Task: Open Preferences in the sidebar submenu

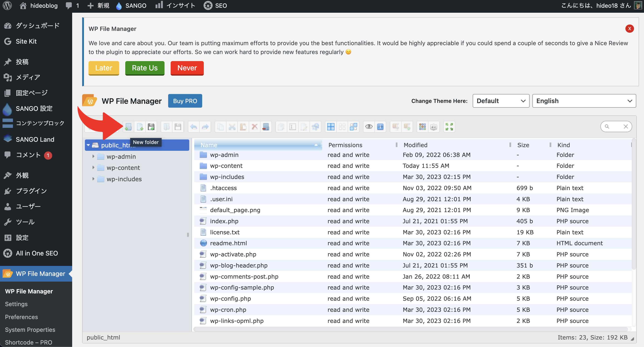Action: point(22,317)
